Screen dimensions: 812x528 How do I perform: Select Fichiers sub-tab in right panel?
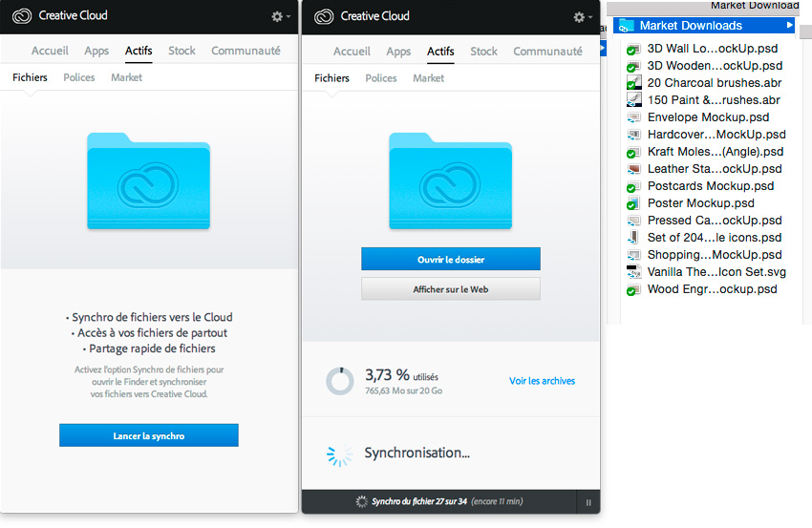(331, 78)
